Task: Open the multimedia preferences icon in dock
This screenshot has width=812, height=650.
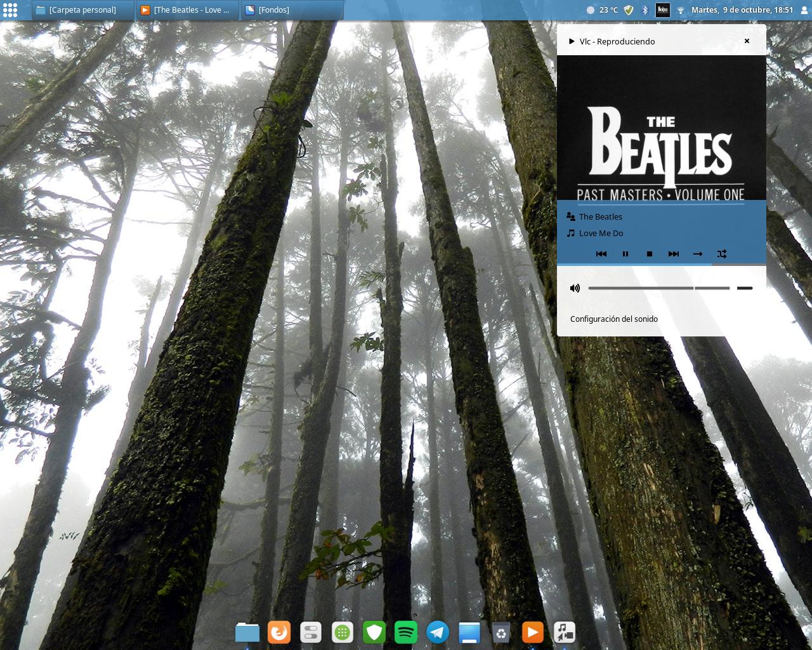Action: [565, 632]
